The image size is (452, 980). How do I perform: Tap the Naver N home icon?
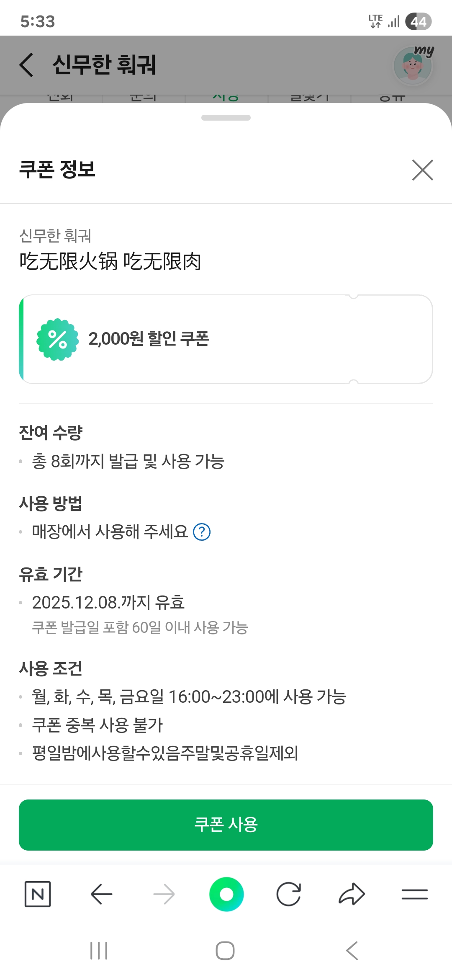click(x=38, y=894)
